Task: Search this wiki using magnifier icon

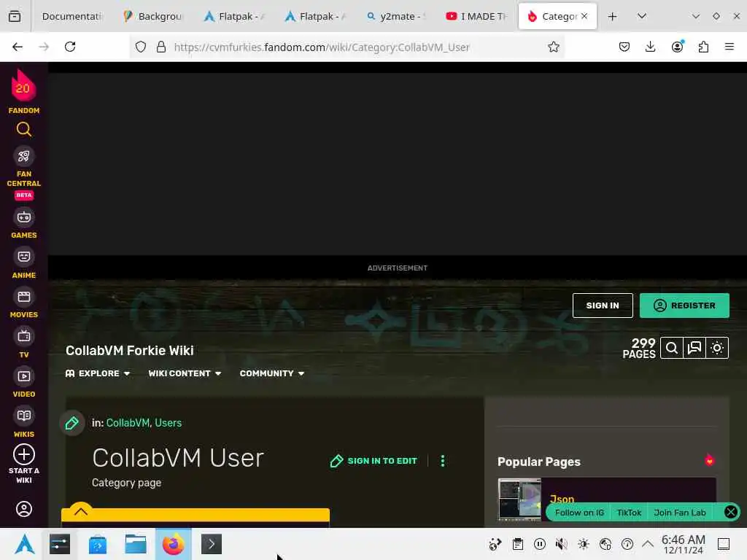Action: tap(672, 348)
